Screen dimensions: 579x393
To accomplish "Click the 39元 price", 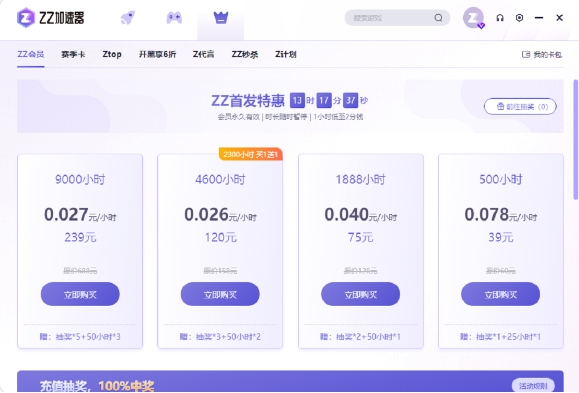I will [501, 237].
